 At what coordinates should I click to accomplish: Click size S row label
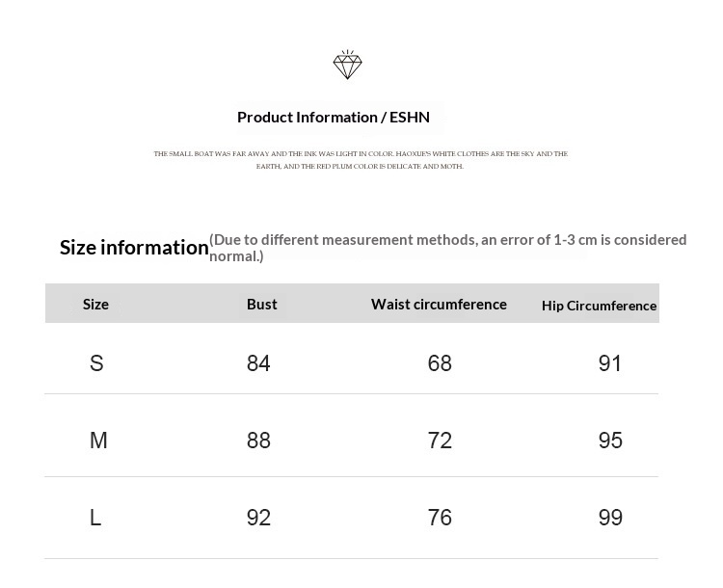(x=96, y=363)
